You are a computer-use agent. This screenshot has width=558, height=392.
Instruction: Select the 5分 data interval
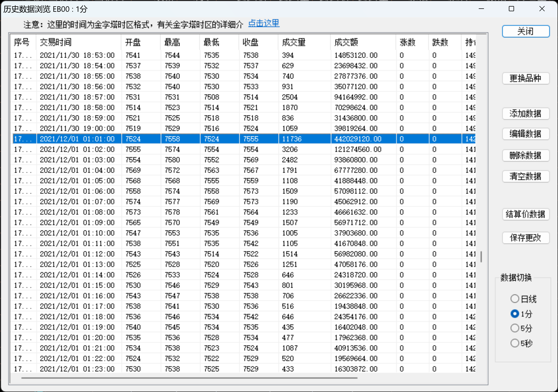tap(515, 328)
